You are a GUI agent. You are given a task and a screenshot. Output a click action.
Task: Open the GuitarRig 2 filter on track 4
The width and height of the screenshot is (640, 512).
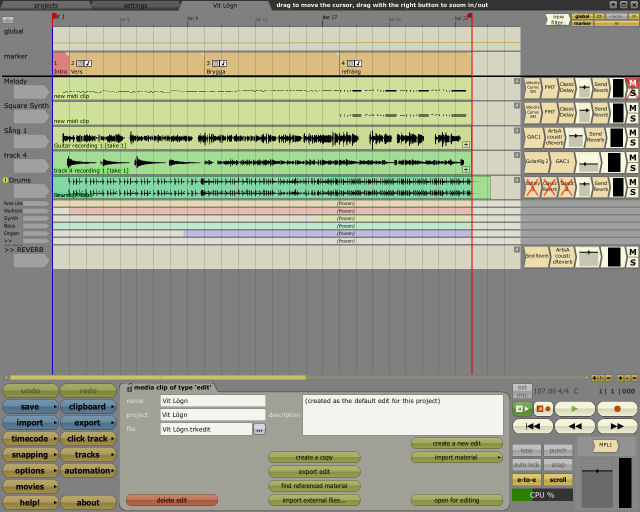pos(537,162)
